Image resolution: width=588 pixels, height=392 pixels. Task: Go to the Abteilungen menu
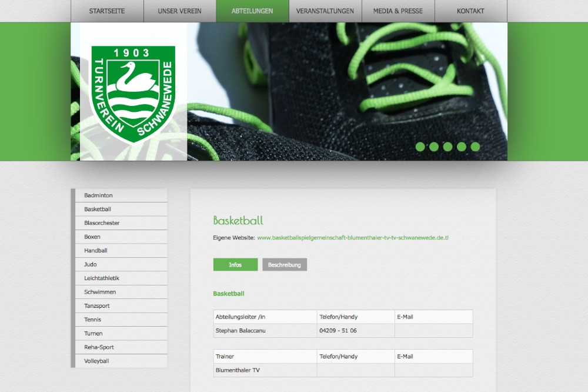click(x=252, y=11)
